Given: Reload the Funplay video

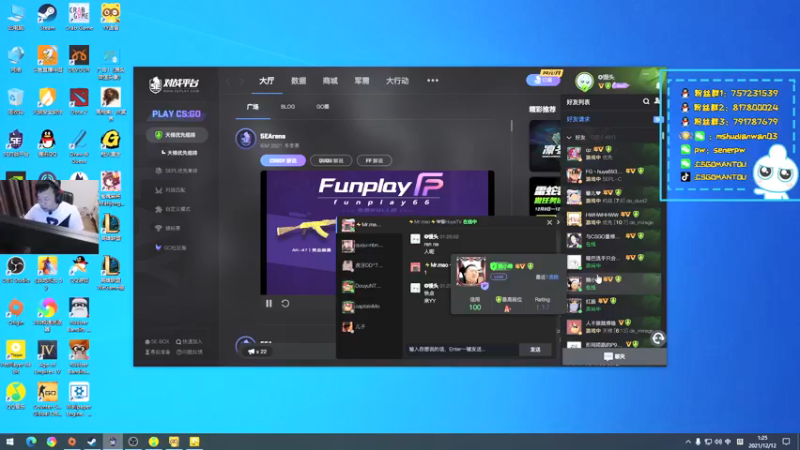Looking at the screenshot, I should [x=285, y=304].
